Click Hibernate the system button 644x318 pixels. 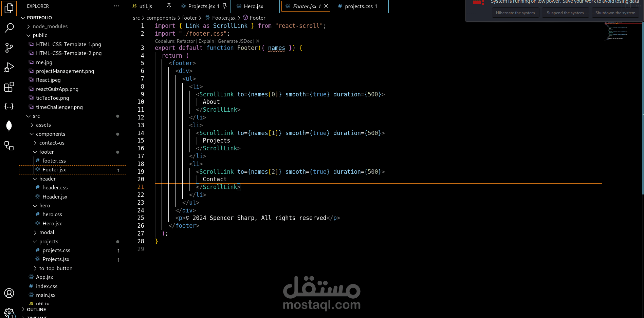point(515,13)
